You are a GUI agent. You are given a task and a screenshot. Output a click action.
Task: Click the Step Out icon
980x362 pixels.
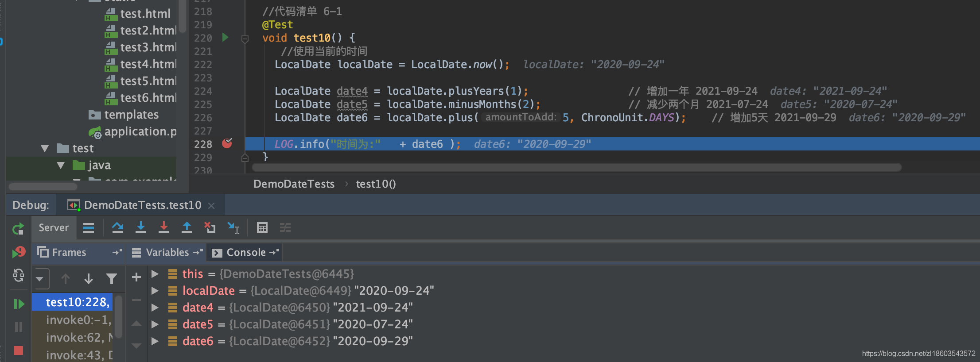point(187,227)
